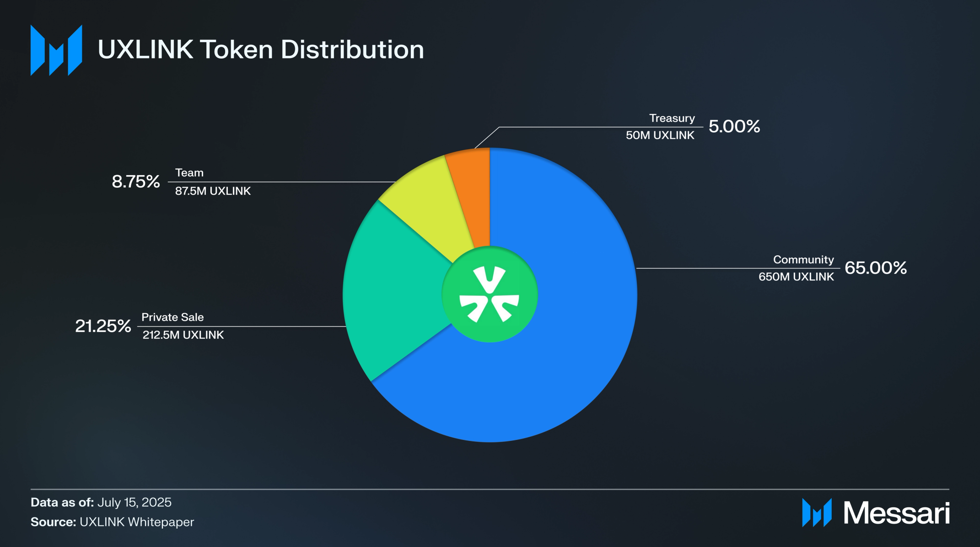
Task: Click the '212.5M UXLINK' amount text
Action: pos(183,335)
